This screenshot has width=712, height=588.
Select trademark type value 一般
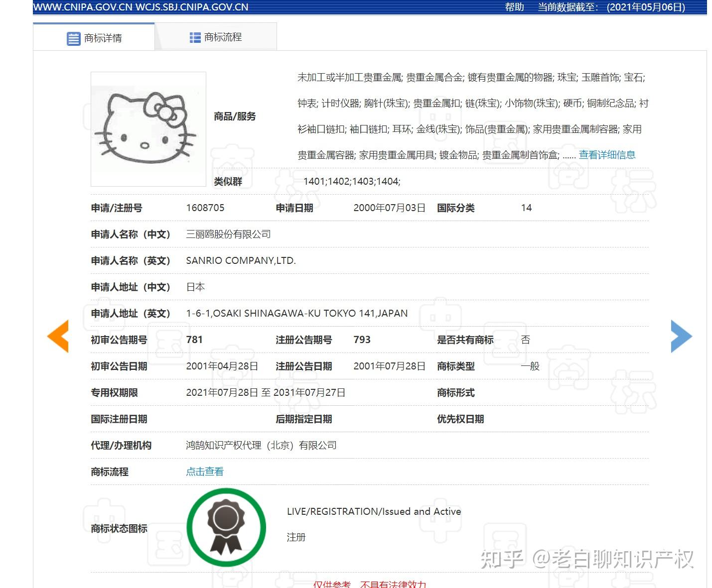[x=530, y=366]
